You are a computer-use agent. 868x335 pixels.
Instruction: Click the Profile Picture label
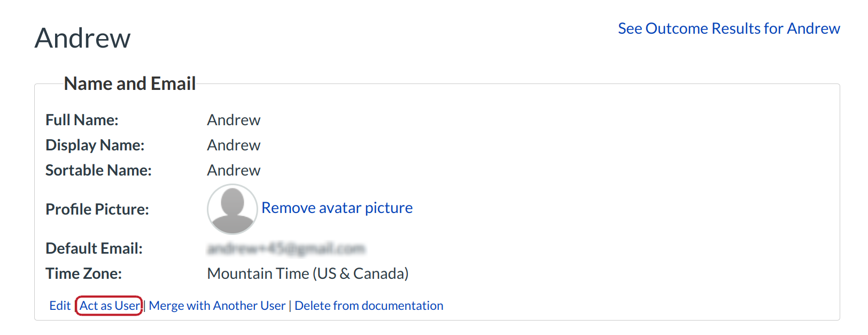click(x=97, y=209)
